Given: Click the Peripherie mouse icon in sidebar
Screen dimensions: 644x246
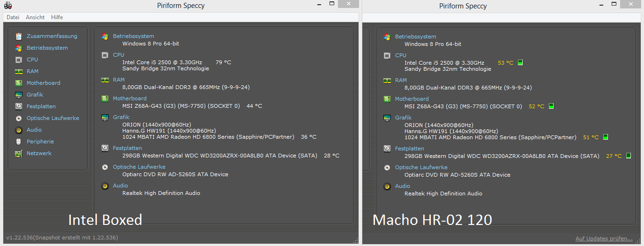Looking at the screenshot, I should coord(19,142).
